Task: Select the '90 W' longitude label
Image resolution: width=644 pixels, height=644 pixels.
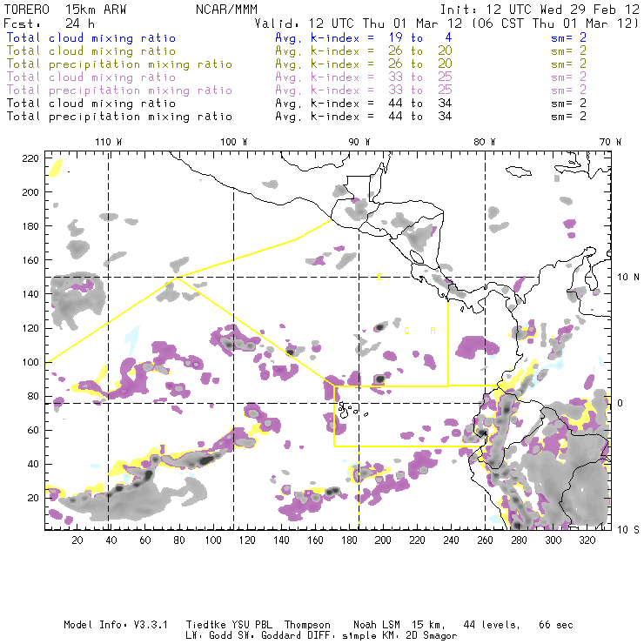Action: (359, 142)
